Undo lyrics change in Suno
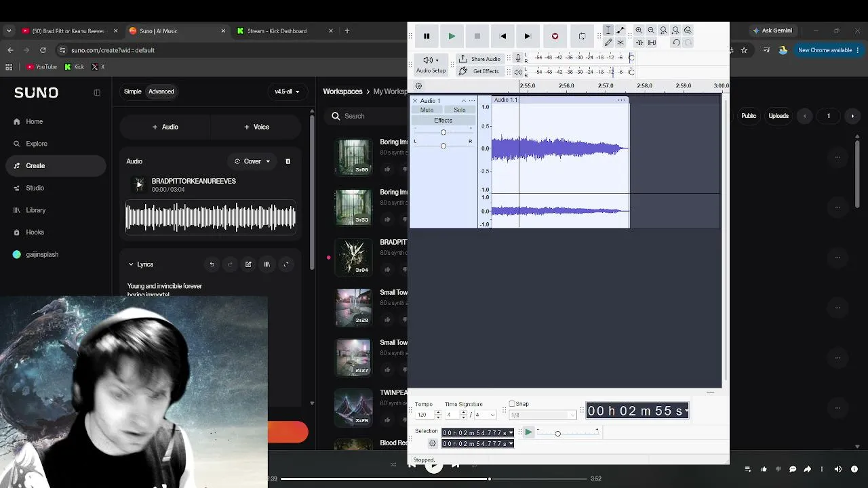The image size is (868, 488). [212, 264]
